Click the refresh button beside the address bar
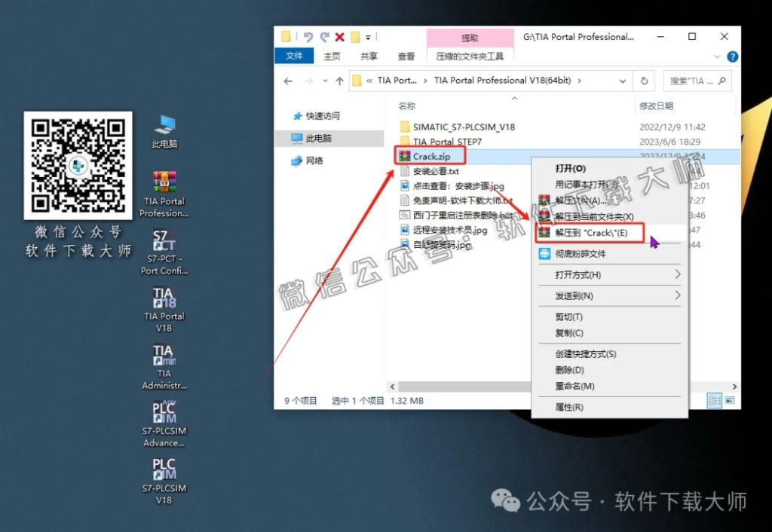The width and height of the screenshot is (772, 532). point(642,81)
